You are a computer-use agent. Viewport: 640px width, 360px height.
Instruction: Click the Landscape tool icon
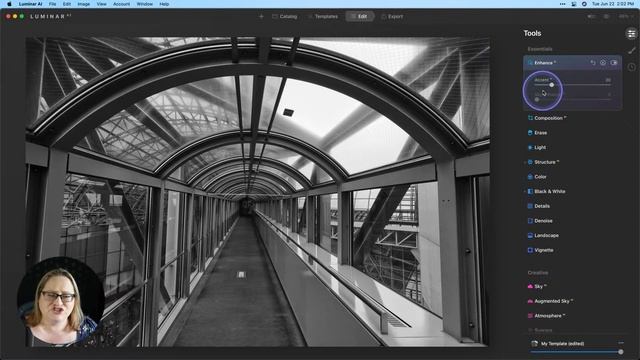click(x=530, y=236)
